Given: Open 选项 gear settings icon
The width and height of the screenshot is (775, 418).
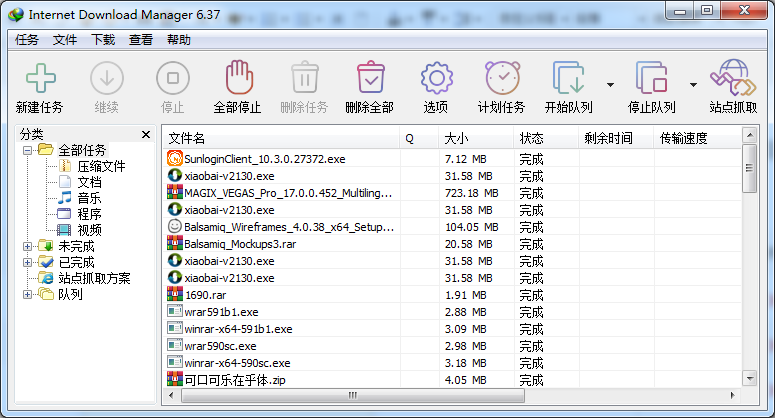Looking at the screenshot, I should click(436, 78).
